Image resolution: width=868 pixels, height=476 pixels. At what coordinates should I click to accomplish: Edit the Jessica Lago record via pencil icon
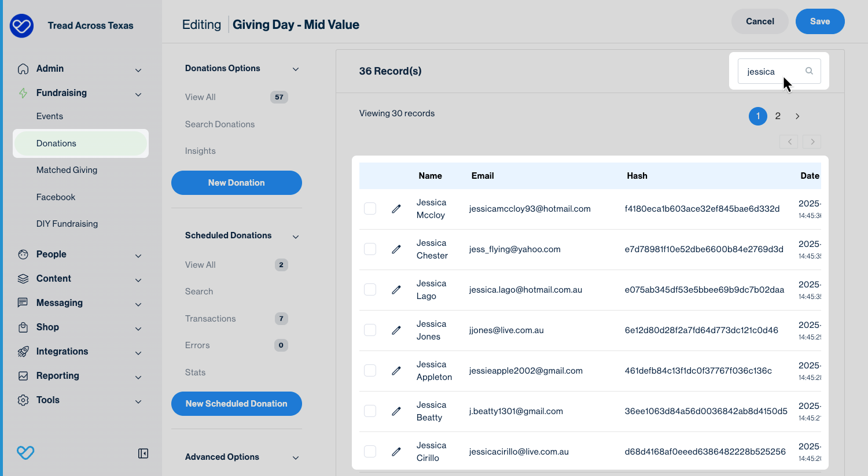coord(396,290)
